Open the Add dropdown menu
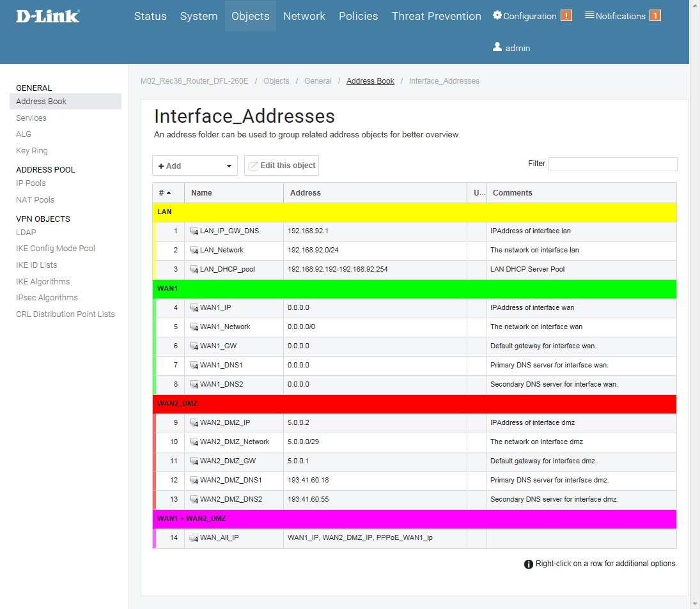700x609 pixels. pyautogui.click(x=194, y=166)
